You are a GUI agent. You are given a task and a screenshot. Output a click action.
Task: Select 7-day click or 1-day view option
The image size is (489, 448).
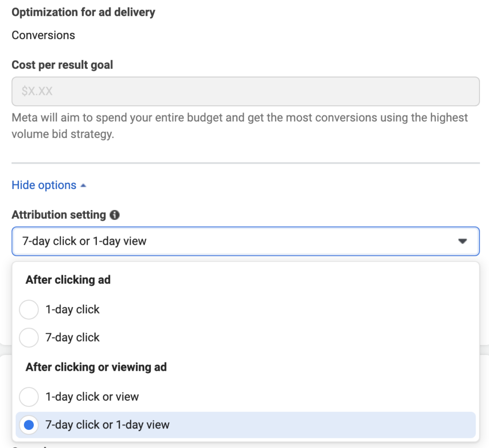coord(29,425)
